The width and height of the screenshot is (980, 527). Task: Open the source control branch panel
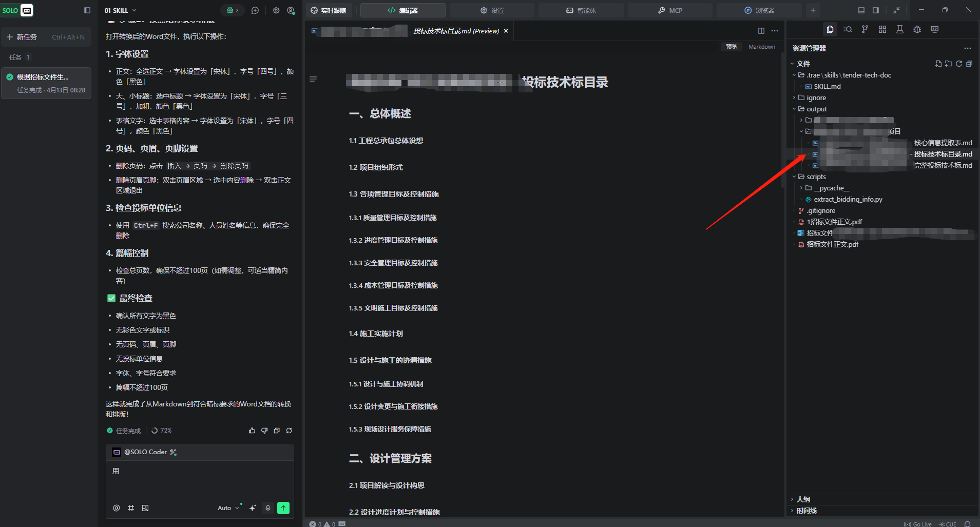tap(865, 30)
